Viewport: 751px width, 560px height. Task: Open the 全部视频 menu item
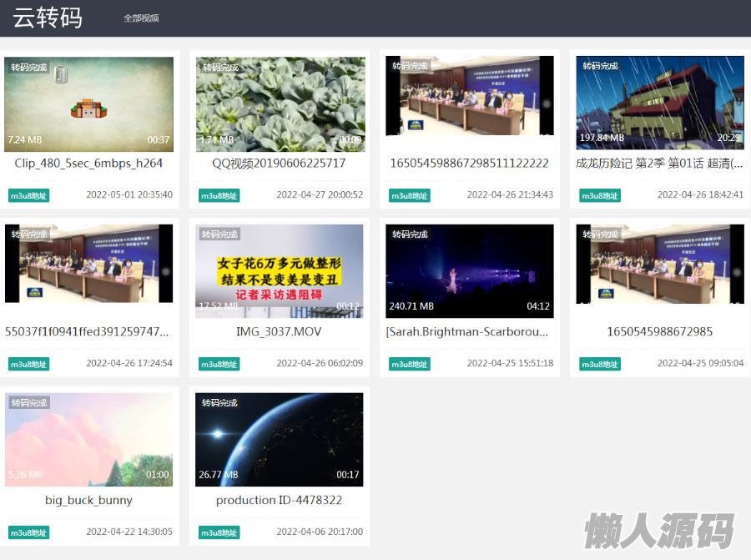coord(141,18)
